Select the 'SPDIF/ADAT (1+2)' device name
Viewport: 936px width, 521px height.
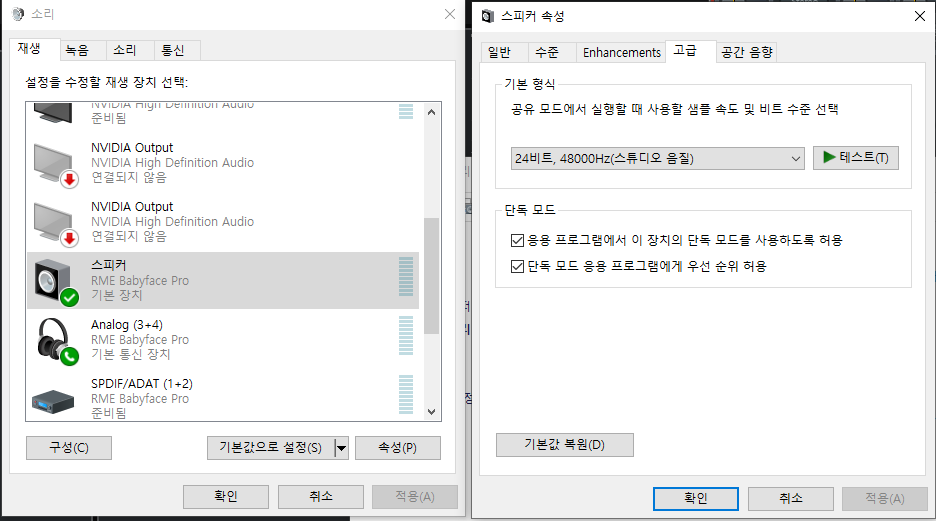click(x=141, y=384)
